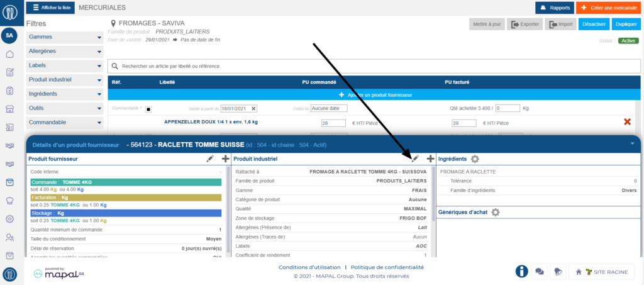This screenshot has width=644, height=285.
Task: Open the Génériques d'achat gear icon
Action: coord(496,213)
